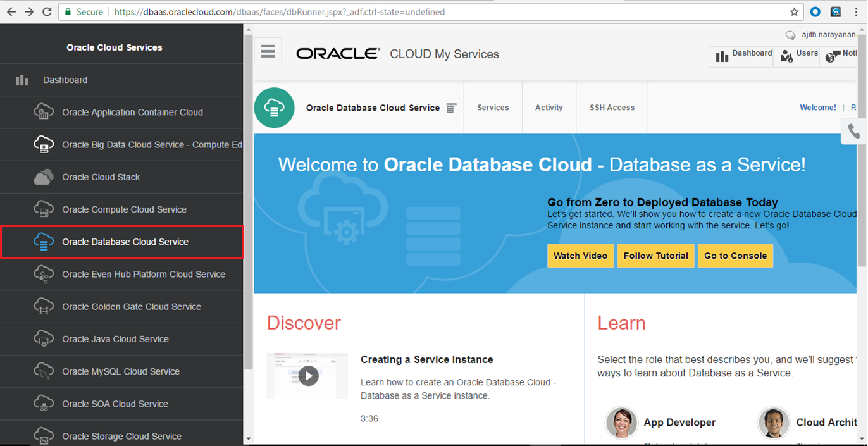Select Oracle Even Hub Platform Cloud Service
The width and height of the screenshot is (868, 446).
(x=121, y=274)
